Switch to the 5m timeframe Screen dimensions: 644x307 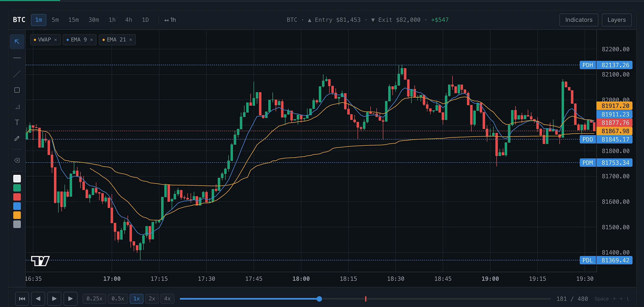coord(55,20)
